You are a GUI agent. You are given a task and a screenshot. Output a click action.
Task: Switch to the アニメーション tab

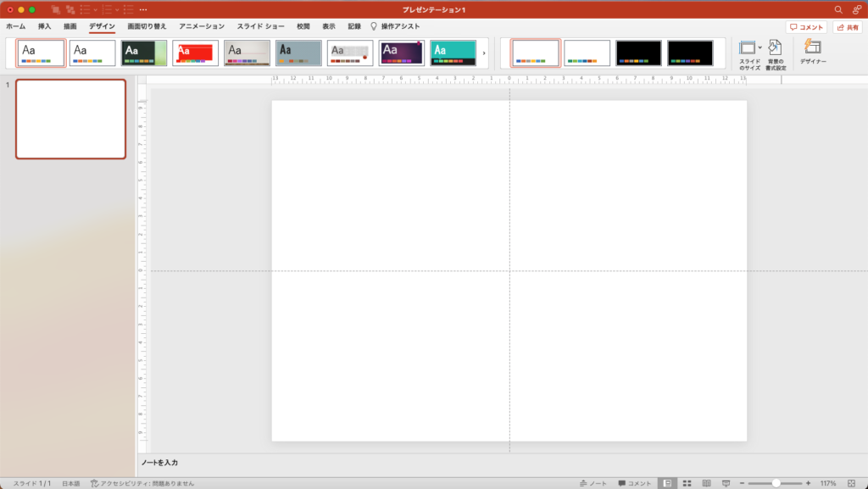tap(202, 26)
